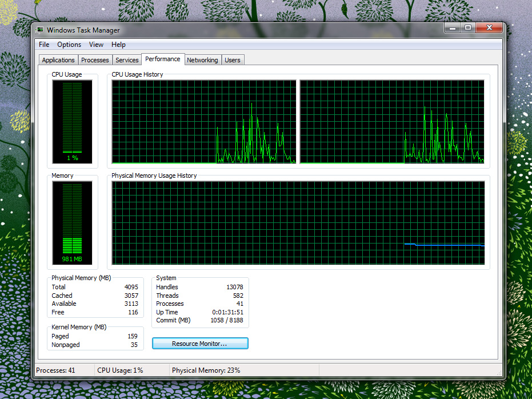Click the System group label
The image size is (532, 399).
tap(166, 278)
